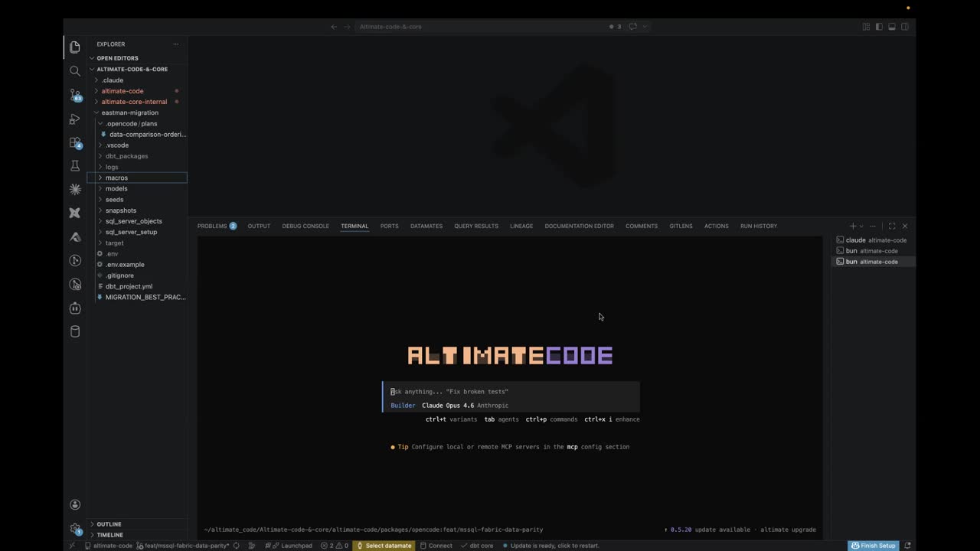Open the database cylinder view in activity bar
The width and height of the screenshot is (980, 551).
(x=75, y=331)
